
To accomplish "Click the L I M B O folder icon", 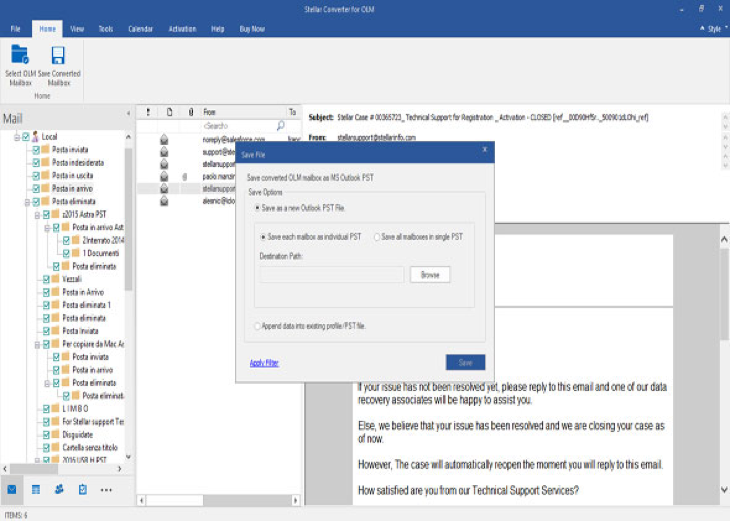I will click(55, 408).
